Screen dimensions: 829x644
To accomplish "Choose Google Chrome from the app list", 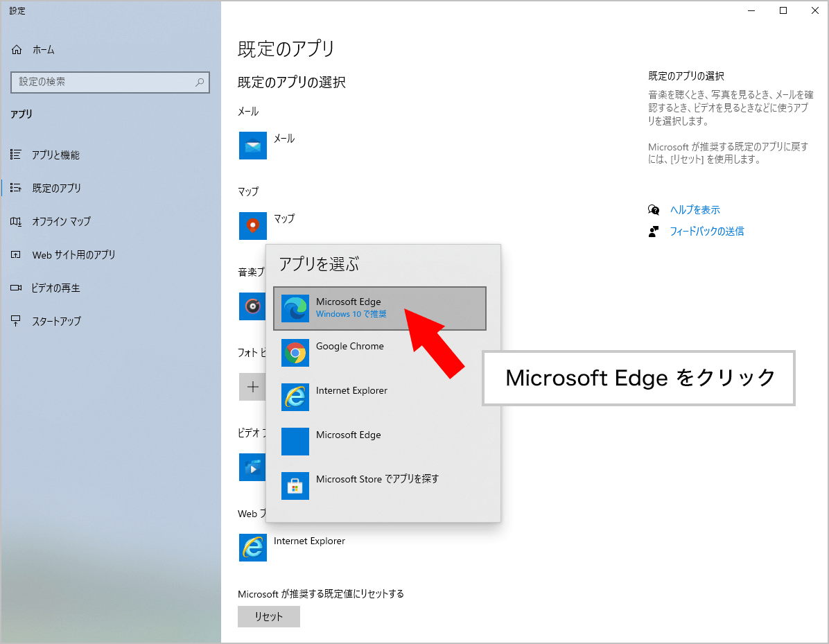I will tap(380, 353).
